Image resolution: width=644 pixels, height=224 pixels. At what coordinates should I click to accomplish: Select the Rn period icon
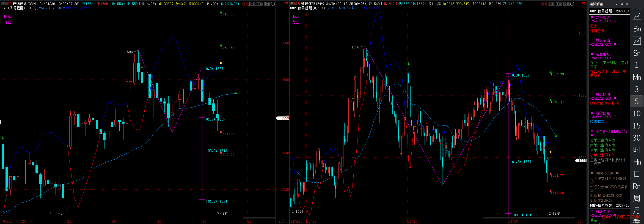637,186
